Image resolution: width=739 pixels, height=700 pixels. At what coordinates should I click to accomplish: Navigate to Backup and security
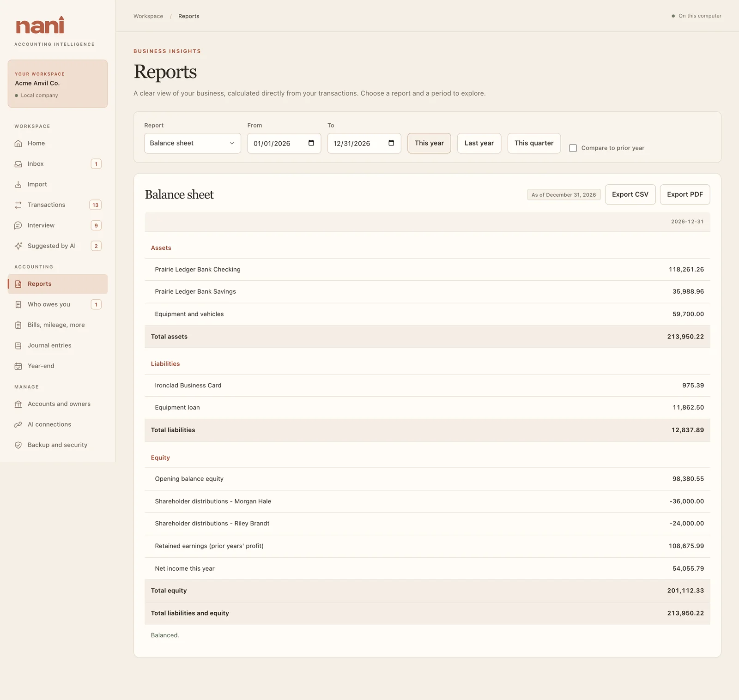click(58, 445)
